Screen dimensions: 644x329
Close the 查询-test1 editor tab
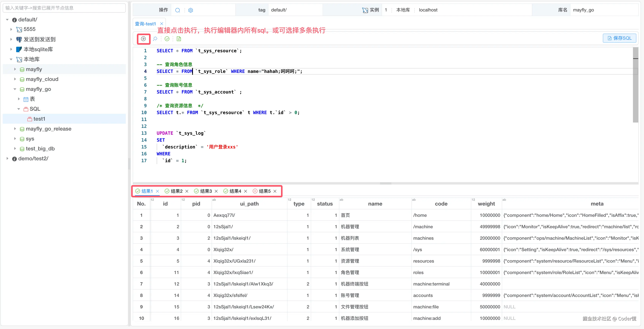161,24
